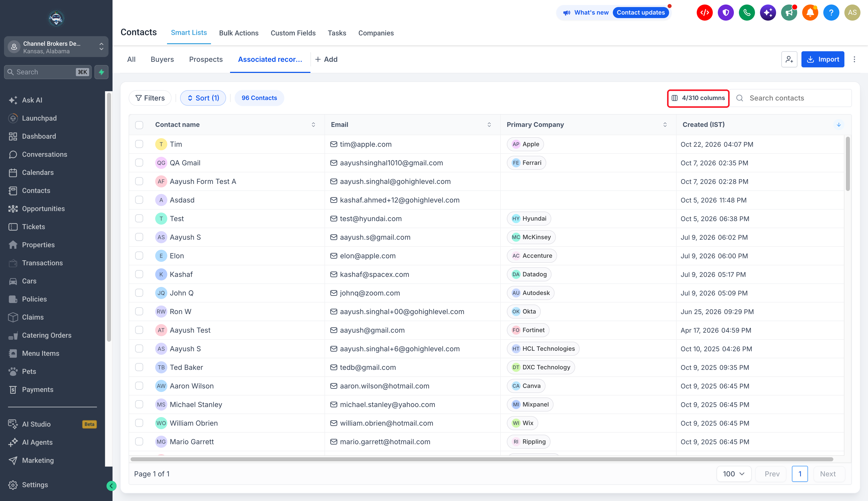This screenshot has width=868, height=501.
Task: Switch to the Bulk Actions tab
Action: pyautogui.click(x=239, y=33)
